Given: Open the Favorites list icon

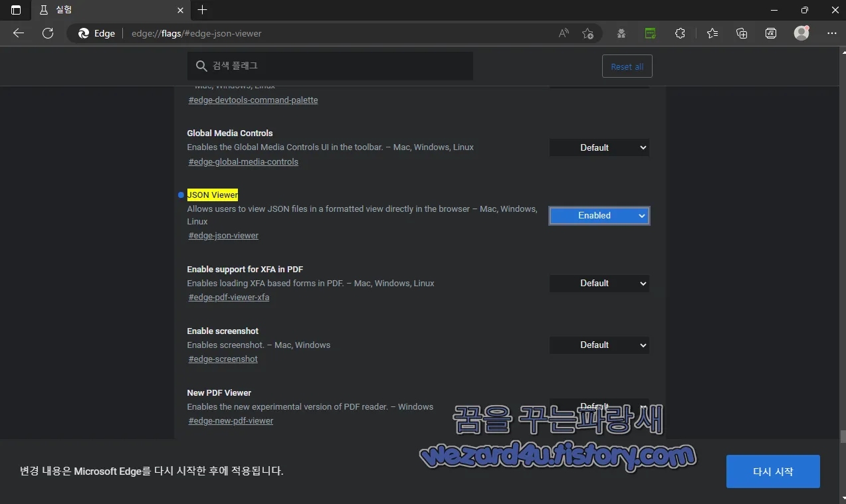Looking at the screenshot, I should pyautogui.click(x=712, y=33).
